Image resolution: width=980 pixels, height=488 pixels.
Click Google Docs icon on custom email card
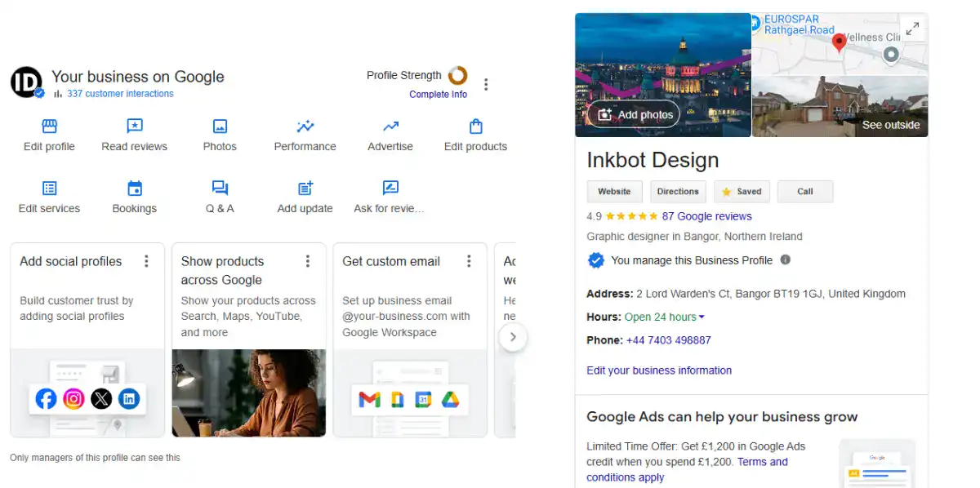tap(397, 400)
